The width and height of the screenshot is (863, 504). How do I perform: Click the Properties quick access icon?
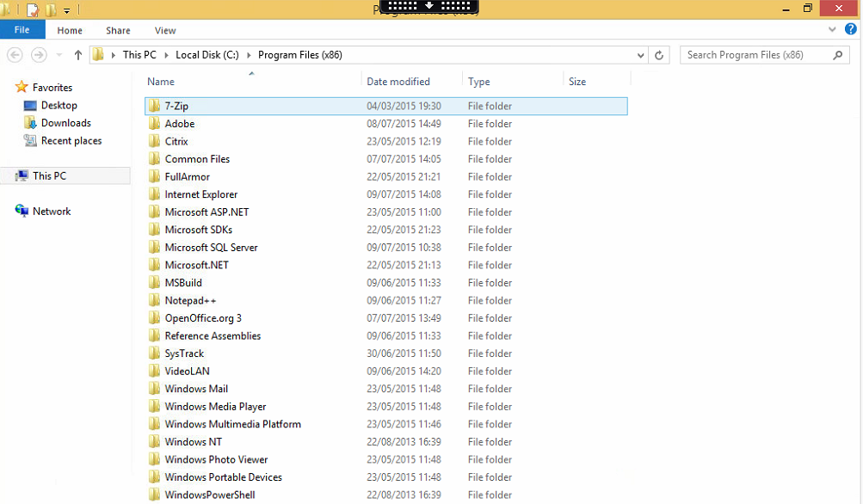point(33,9)
